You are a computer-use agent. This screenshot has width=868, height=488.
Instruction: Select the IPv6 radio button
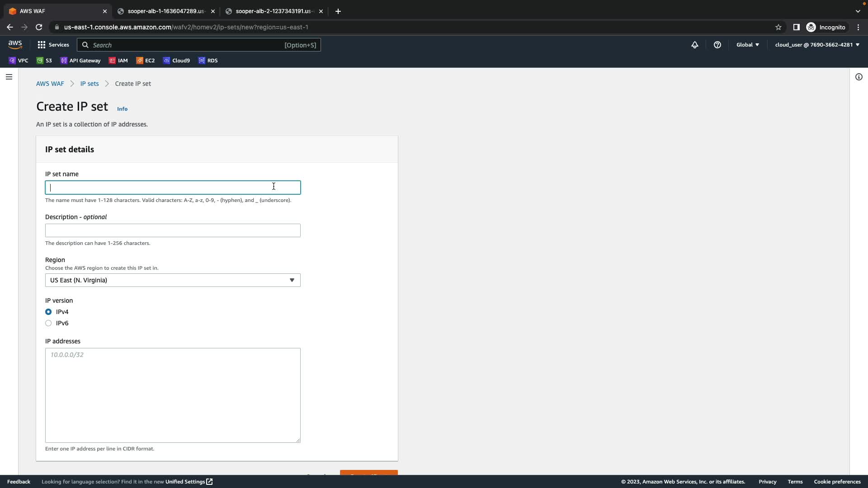coord(48,323)
